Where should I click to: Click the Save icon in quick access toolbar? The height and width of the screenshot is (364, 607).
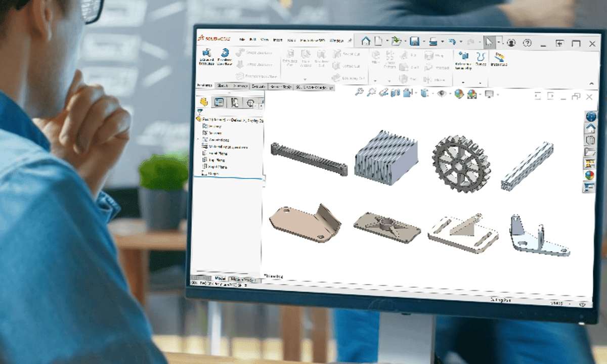click(x=416, y=41)
